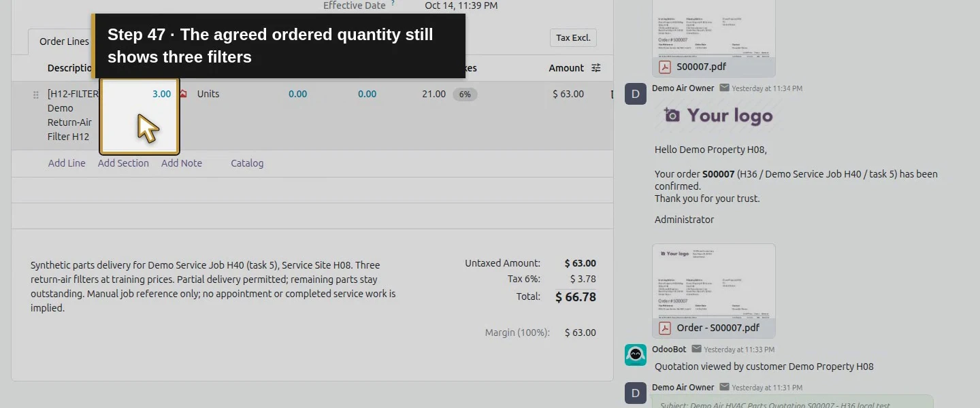Image resolution: width=980 pixels, height=408 pixels.
Task: Click the Tax 6% $ 3.78 value
Action: (583, 279)
